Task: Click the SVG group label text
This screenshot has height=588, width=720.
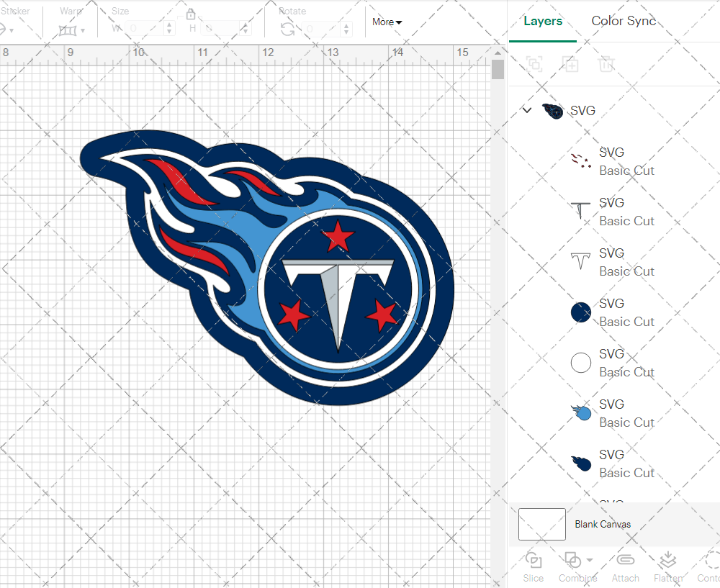Action: click(x=582, y=111)
